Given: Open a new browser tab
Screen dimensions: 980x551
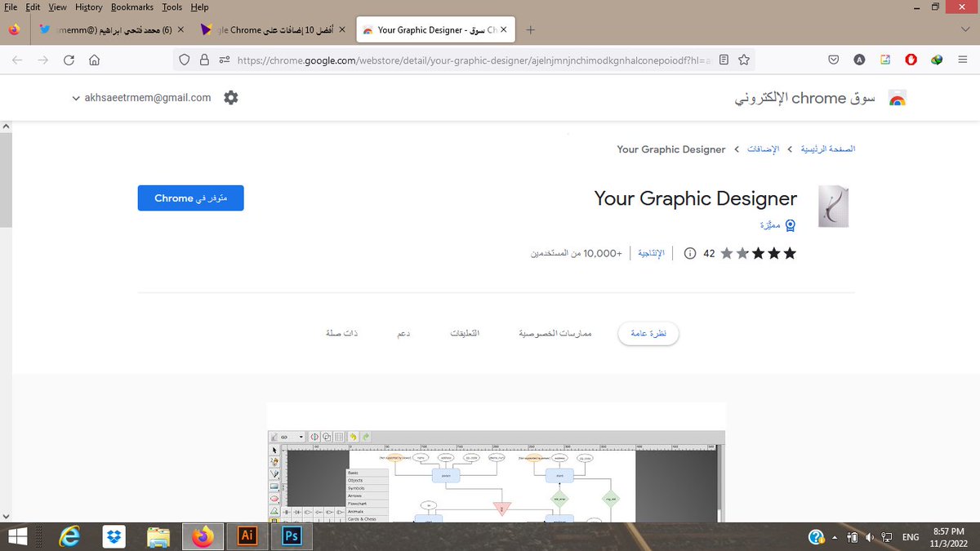Looking at the screenshot, I should tap(530, 30).
